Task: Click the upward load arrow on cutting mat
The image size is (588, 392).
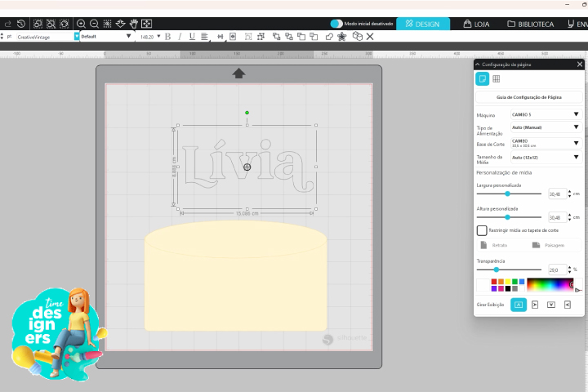Action: (x=238, y=73)
